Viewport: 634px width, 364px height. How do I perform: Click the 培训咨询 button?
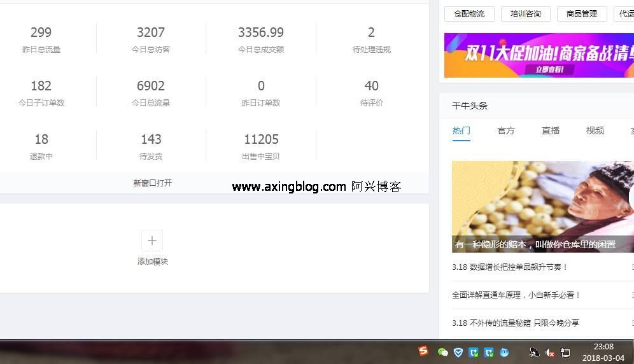(x=525, y=14)
